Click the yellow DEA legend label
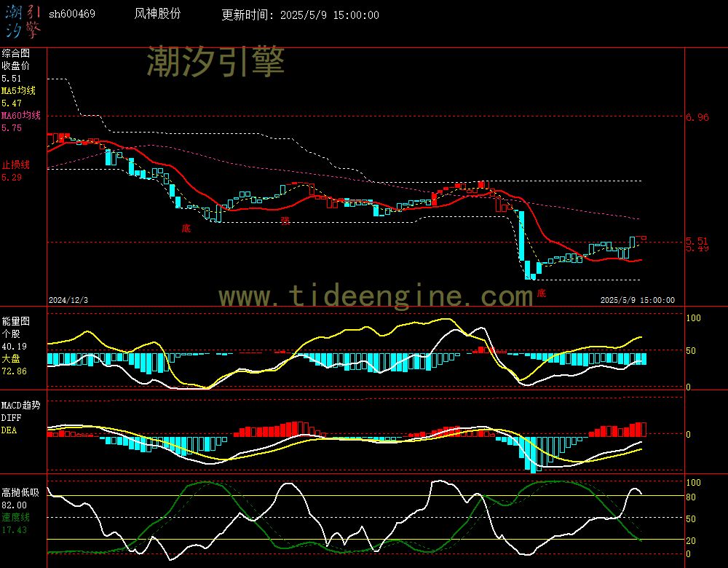The width and height of the screenshot is (728, 568). click(9, 430)
